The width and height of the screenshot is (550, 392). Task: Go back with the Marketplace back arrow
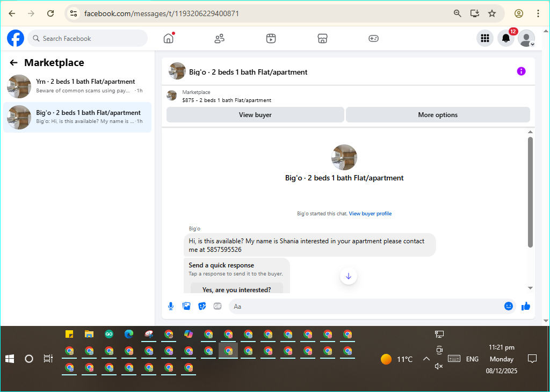click(13, 63)
